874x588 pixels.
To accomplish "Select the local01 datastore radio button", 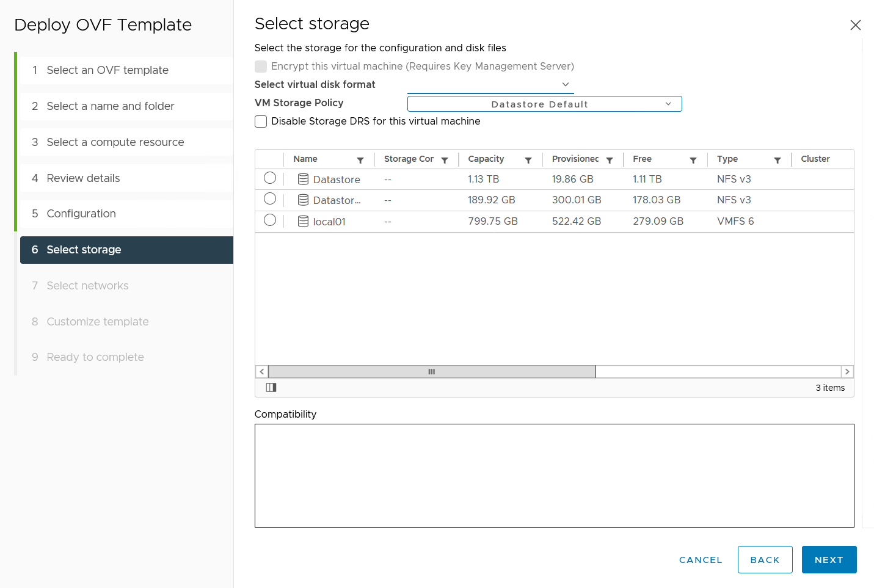I will point(270,220).
